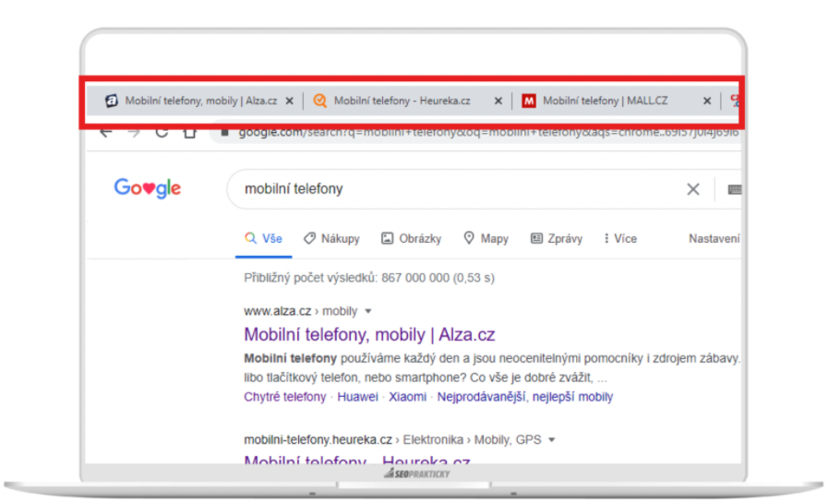Image resolution: width=829 pixels, height=504 pixels.
Task: Focus the google.com address bar
Action: (x=475, y=133)
